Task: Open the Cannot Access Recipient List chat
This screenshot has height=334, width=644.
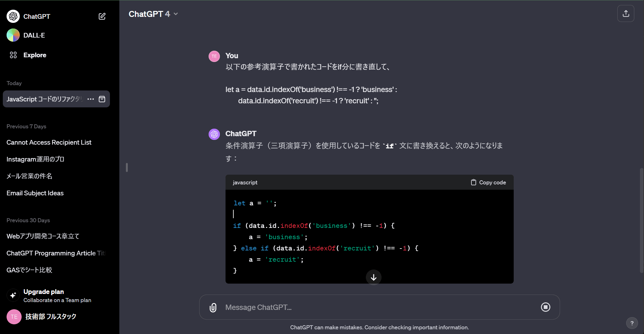Action: pyautogui.click(x=49, y=142)
